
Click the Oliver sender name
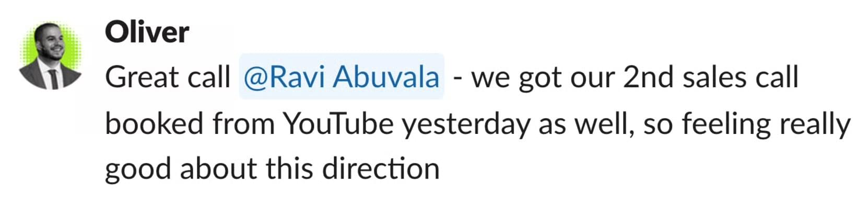click(x=147, y=32)
